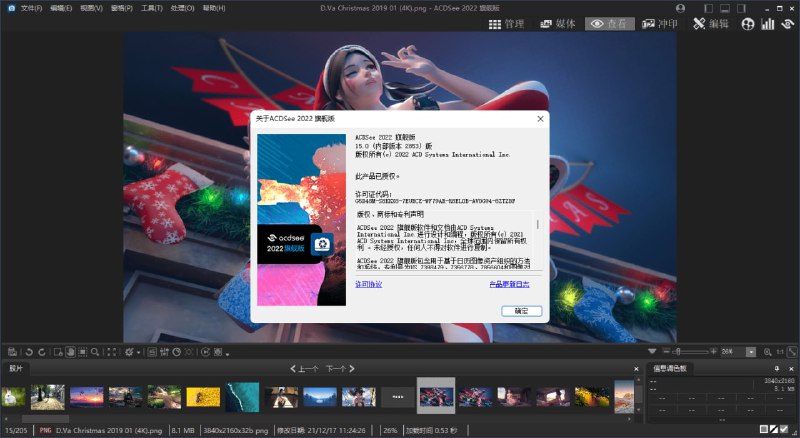Viewport: 800px width, 438px height.
Task: Toggle the gray square status bar icon
Action: [x=764, y=430]
